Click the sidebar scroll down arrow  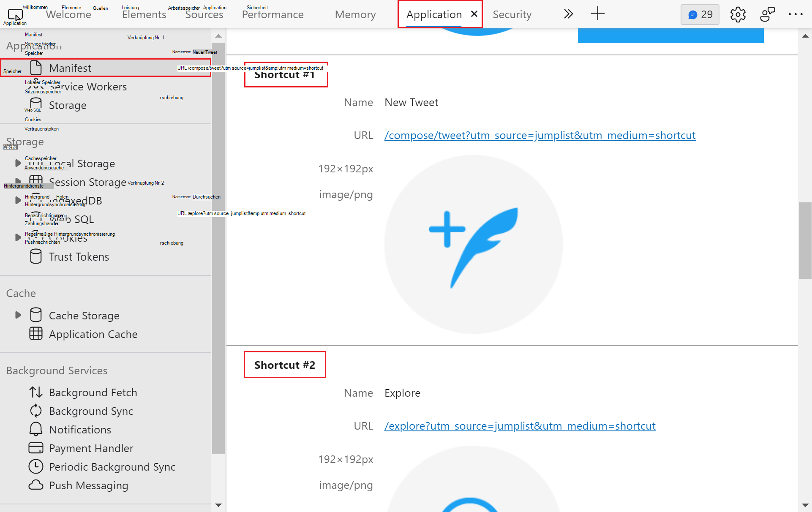[218, 505]
